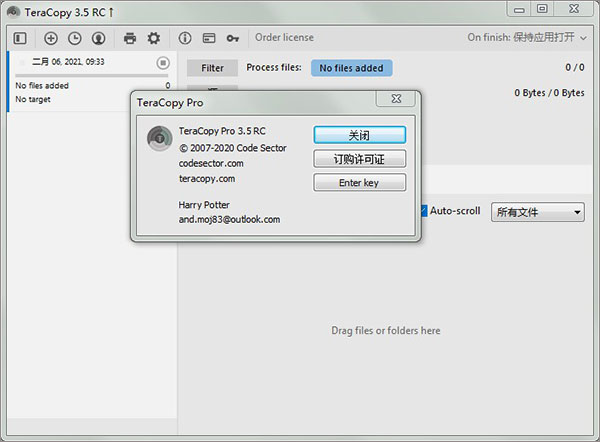Close the TeraCopy Pro dialog with X
Viewport: 600px width, 442px height.
396,99
